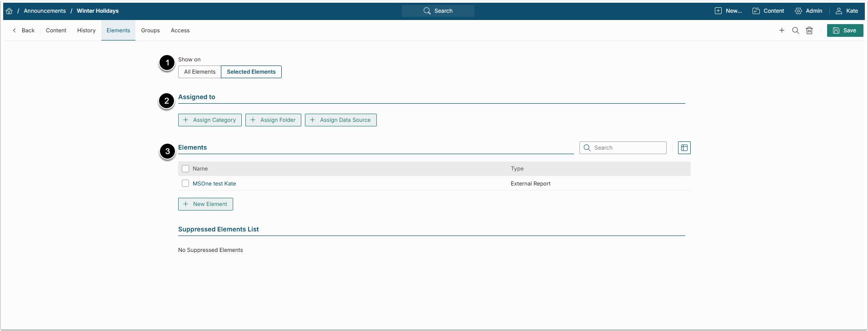868x331 pixels.
Task: Open the Content folder menu
Action: click(x=768, y=11)
